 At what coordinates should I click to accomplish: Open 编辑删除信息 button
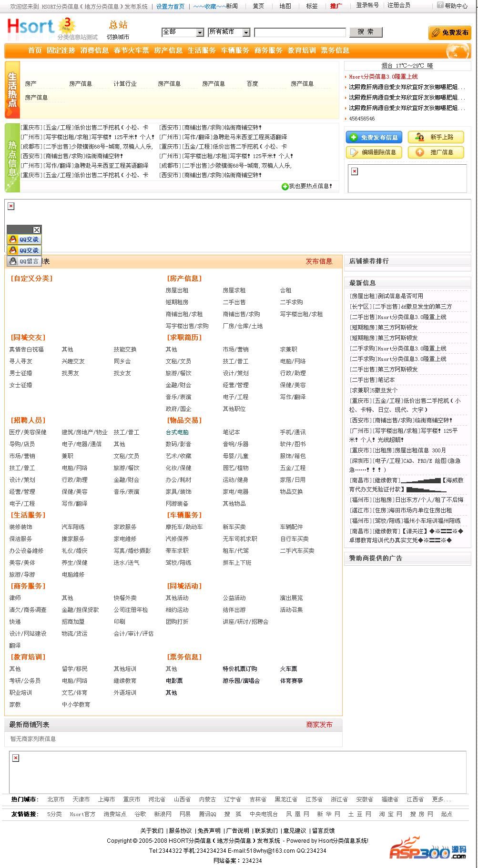[x=374, y=152]
